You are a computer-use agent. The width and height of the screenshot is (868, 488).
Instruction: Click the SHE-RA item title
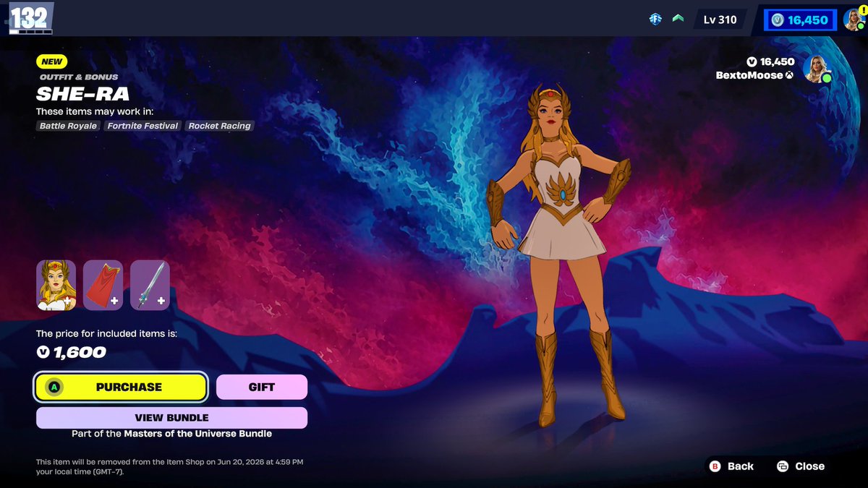pos(83,94)
